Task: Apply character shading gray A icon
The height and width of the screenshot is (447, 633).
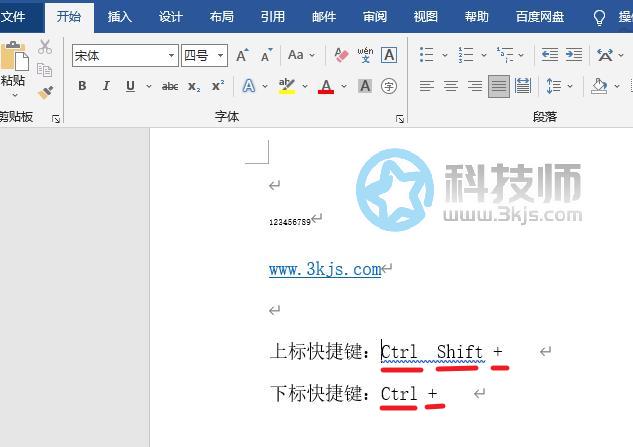Action: coord(365,86)
